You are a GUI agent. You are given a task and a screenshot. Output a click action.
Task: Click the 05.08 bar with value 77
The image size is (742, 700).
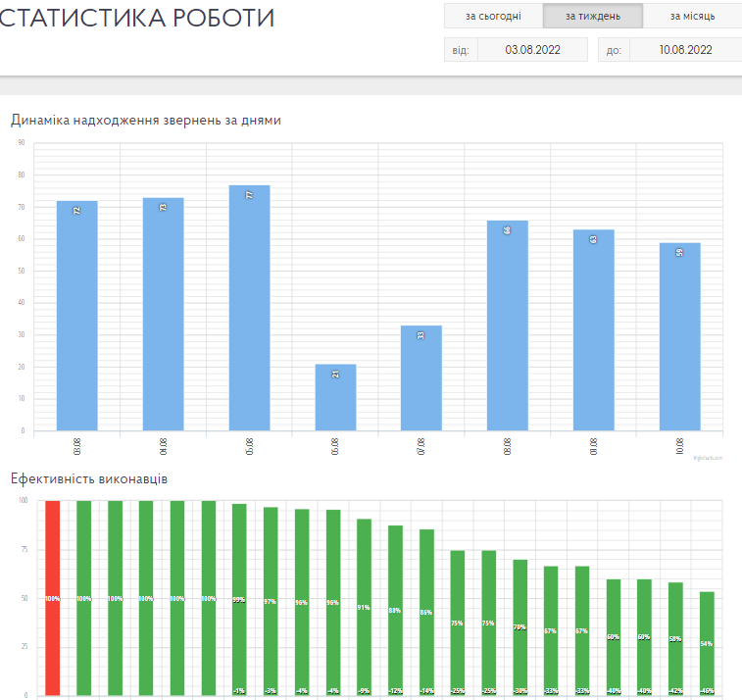pos(249,308)
